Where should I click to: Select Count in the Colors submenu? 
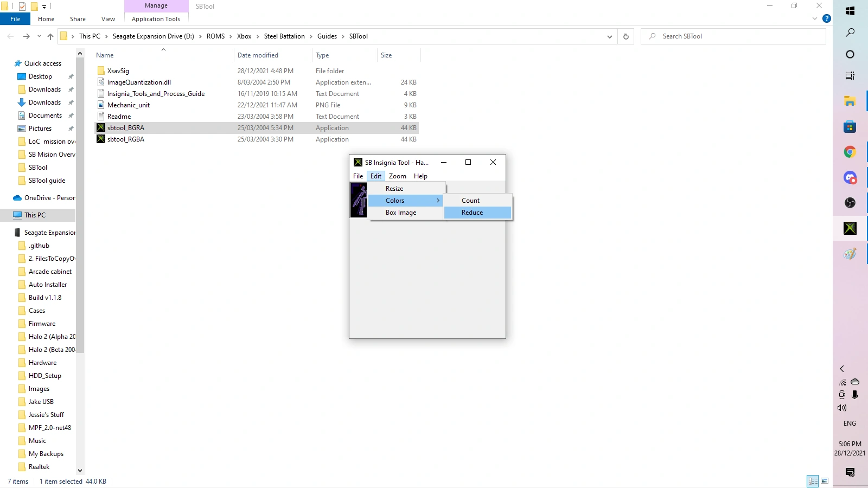pyautogui.click(x=477, y=201)
